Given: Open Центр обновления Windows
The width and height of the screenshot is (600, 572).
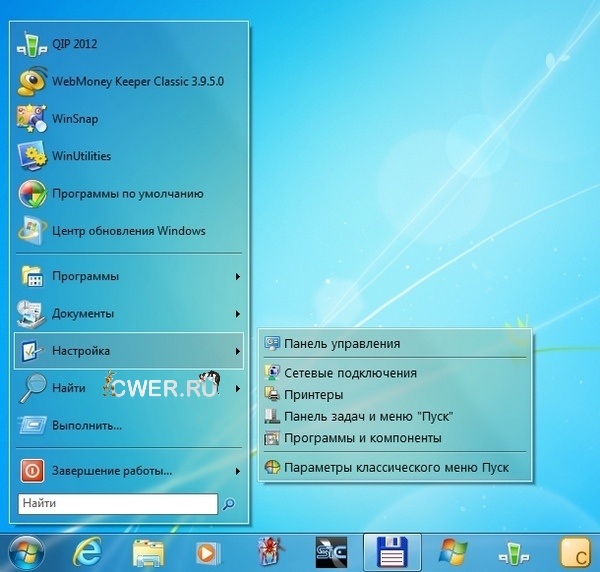Looking at the screenshot, I should click(128, 231).
